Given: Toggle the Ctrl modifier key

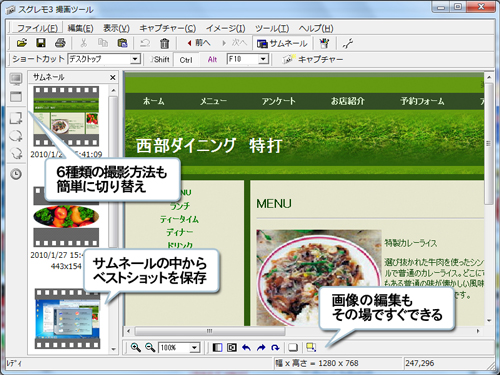Looking at the screenshot, I should pos(186,60).
